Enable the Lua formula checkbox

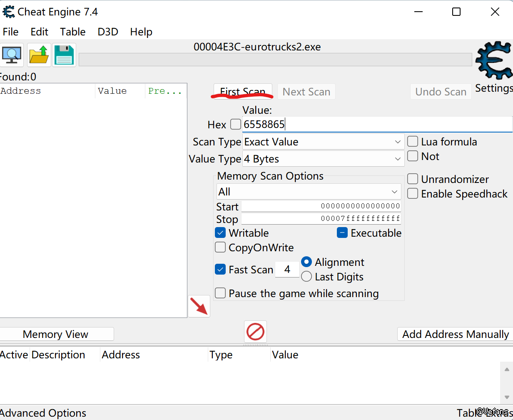tap(413, 142)
